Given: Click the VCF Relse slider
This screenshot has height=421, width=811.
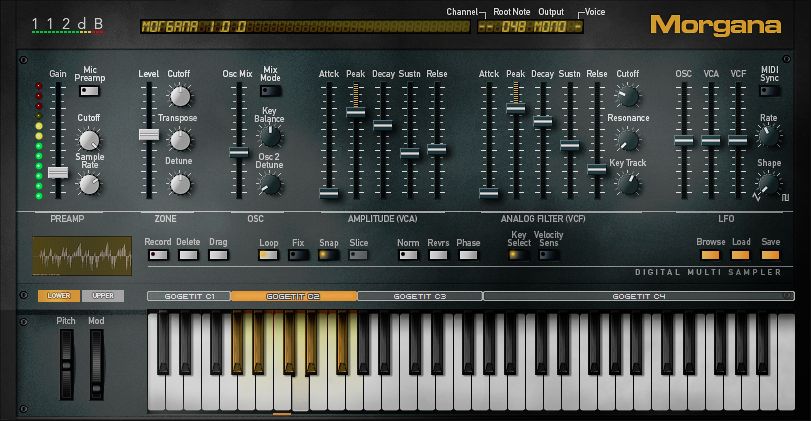Looking at the screenshot, I should coord(597,169).
